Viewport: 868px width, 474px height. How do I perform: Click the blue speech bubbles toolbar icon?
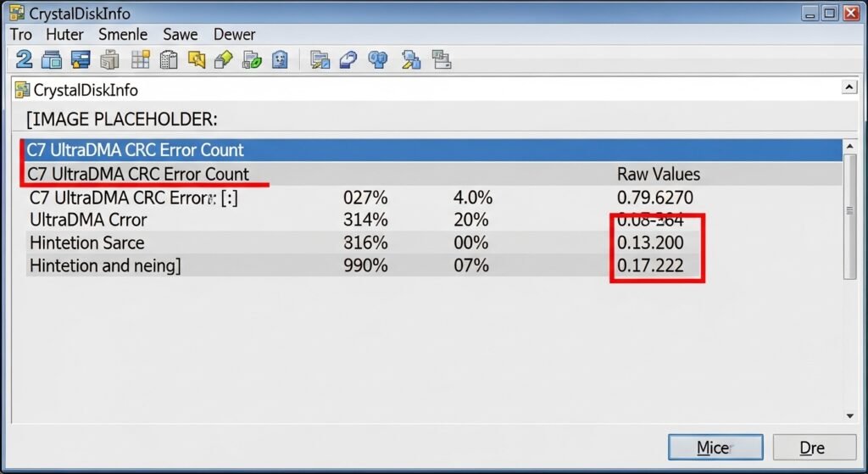378,59
